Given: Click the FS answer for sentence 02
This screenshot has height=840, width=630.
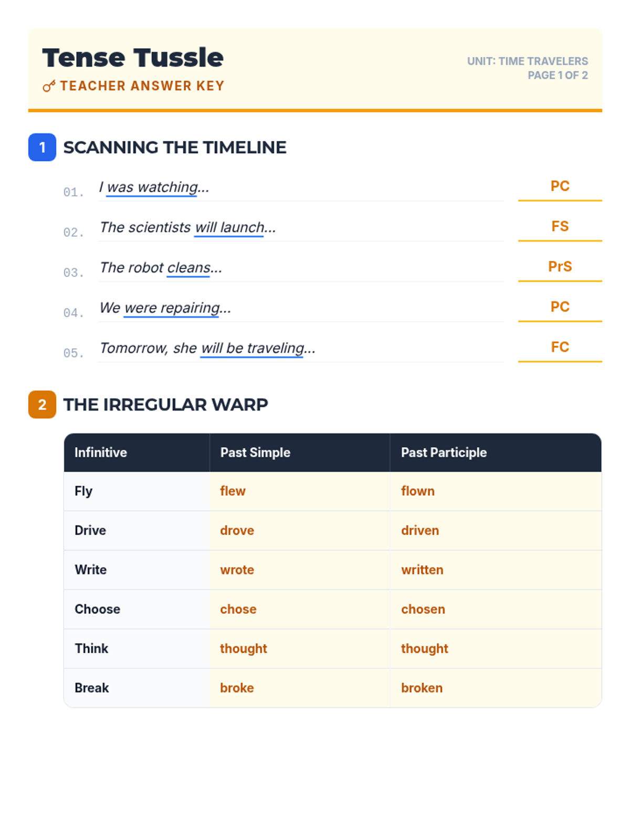Looking at the screenshot, I should click(560, 226).
